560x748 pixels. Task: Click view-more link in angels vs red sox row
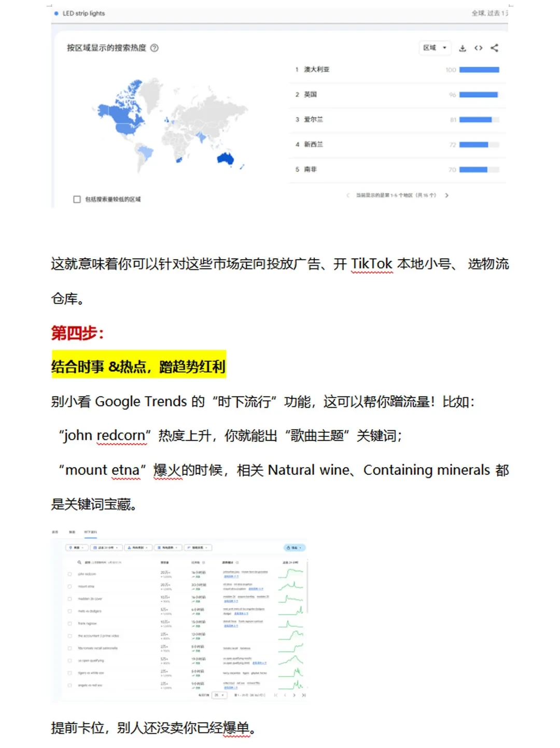point(231,688)
